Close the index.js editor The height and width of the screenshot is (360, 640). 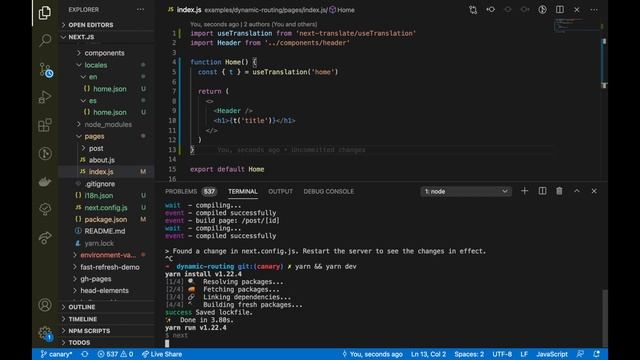point(577,9)
